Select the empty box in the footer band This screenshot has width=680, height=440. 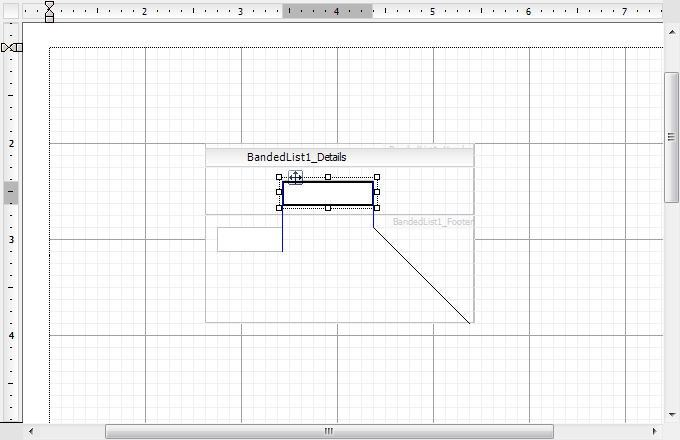249,240
